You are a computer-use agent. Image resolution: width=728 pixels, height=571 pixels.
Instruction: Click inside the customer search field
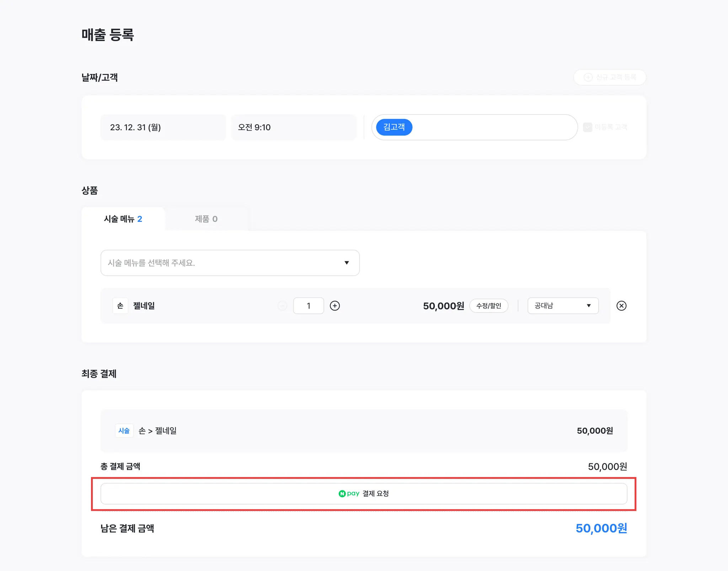point(494,127)
